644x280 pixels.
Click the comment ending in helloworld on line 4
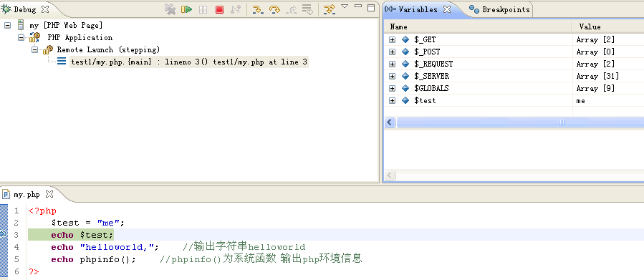point(244,247)
